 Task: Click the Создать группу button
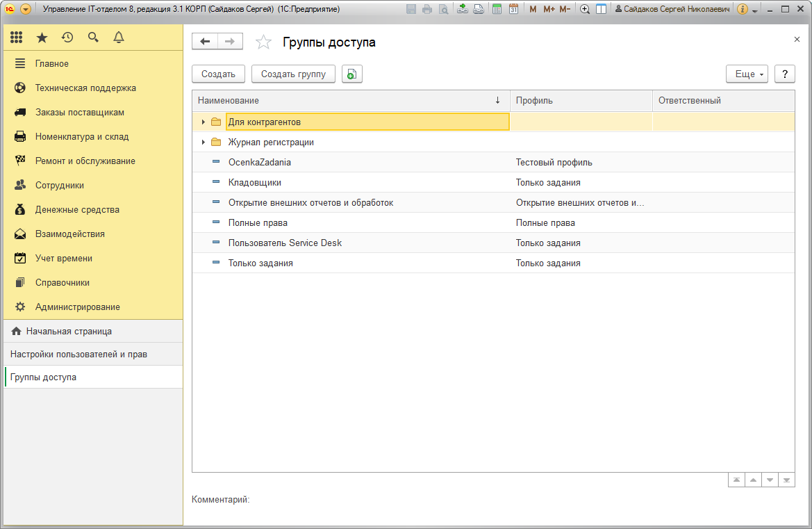coord(293,74)
